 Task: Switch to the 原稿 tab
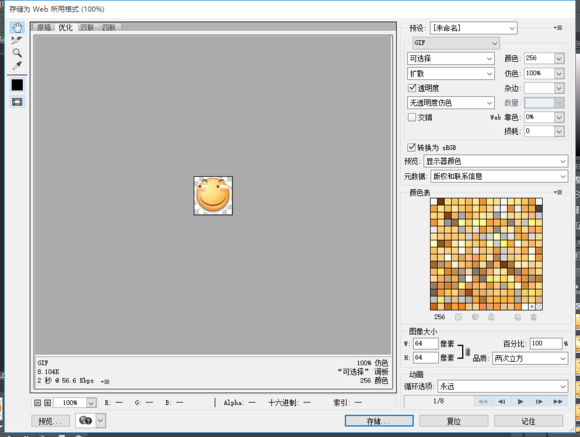[x=44, y=28]
